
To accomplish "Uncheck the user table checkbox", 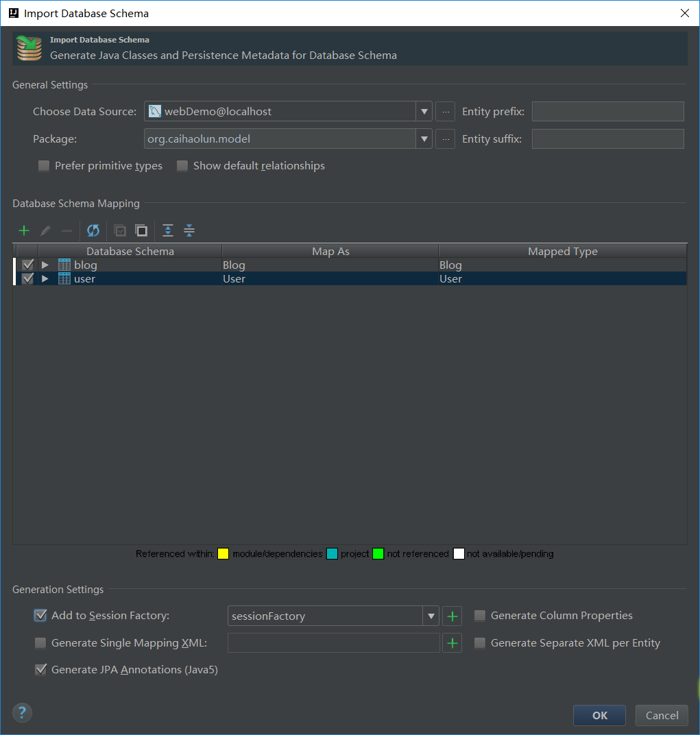I will (x=27, y=279).
